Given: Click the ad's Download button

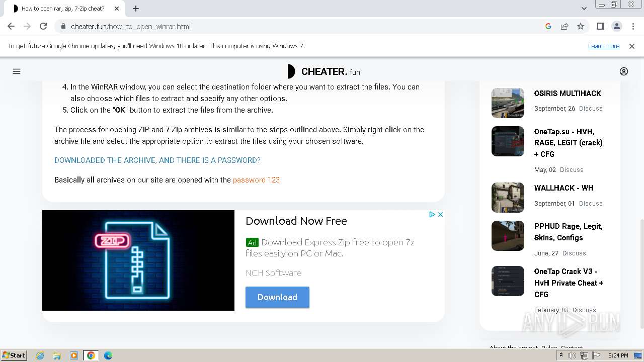Looking at the screenshot, I should pyautogui.click(x=277, y=297).
